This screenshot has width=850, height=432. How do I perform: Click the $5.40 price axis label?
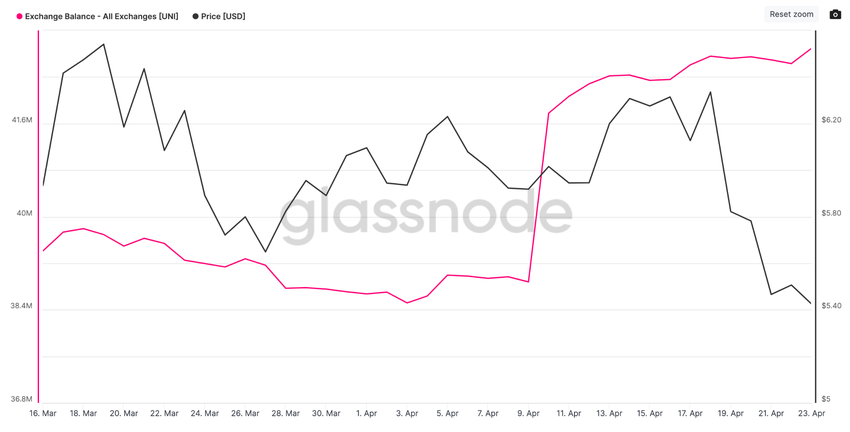[831, 306]
